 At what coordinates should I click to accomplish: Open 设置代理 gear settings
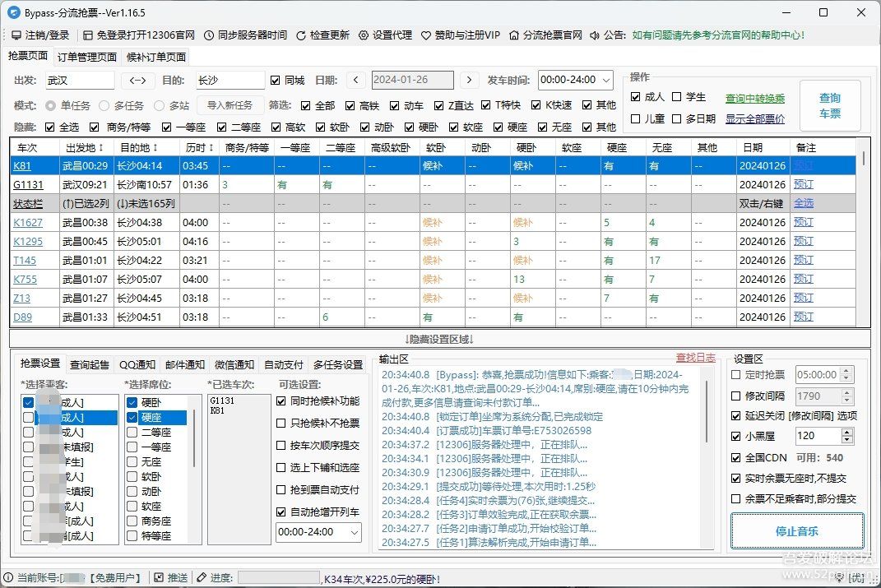point(364,35)
